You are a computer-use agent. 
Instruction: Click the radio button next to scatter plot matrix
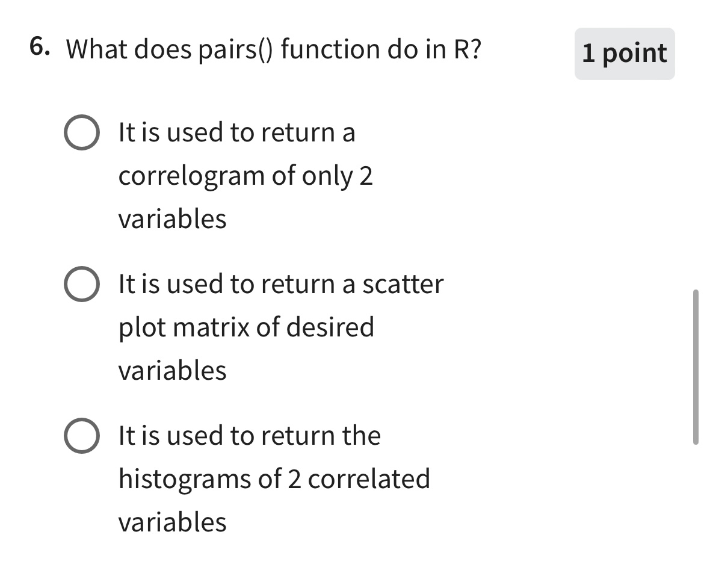pos(83,284)
